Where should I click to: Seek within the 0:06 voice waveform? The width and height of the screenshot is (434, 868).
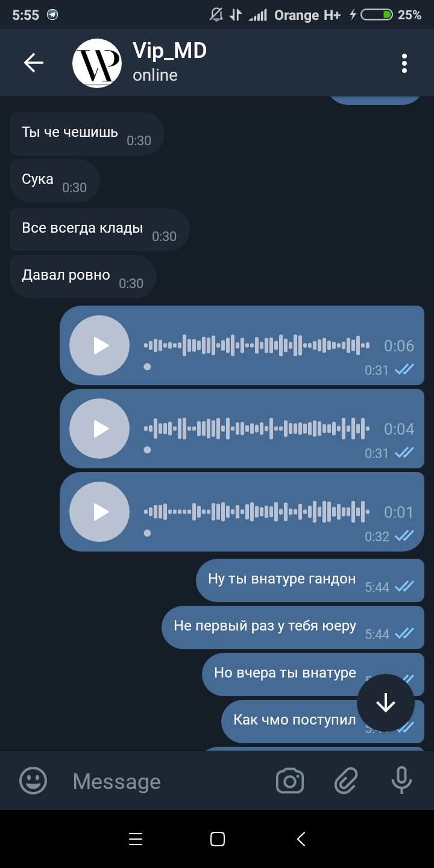coord(257,345)
